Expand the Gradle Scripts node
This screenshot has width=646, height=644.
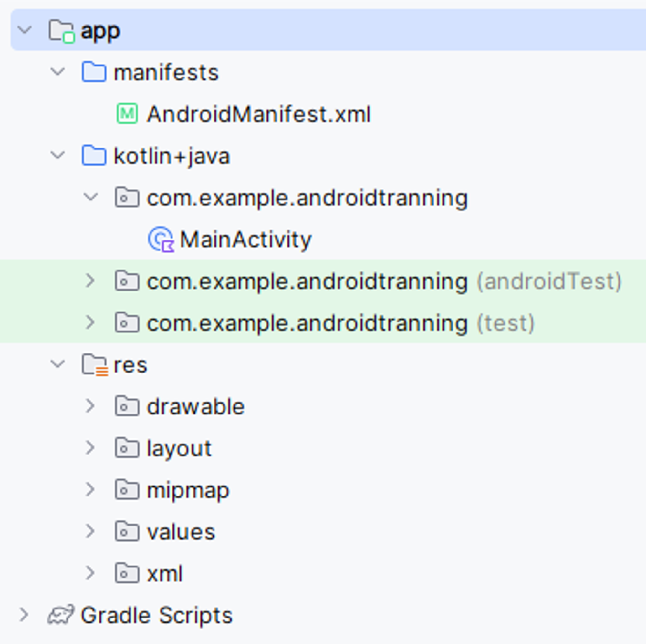coord(24,615)
